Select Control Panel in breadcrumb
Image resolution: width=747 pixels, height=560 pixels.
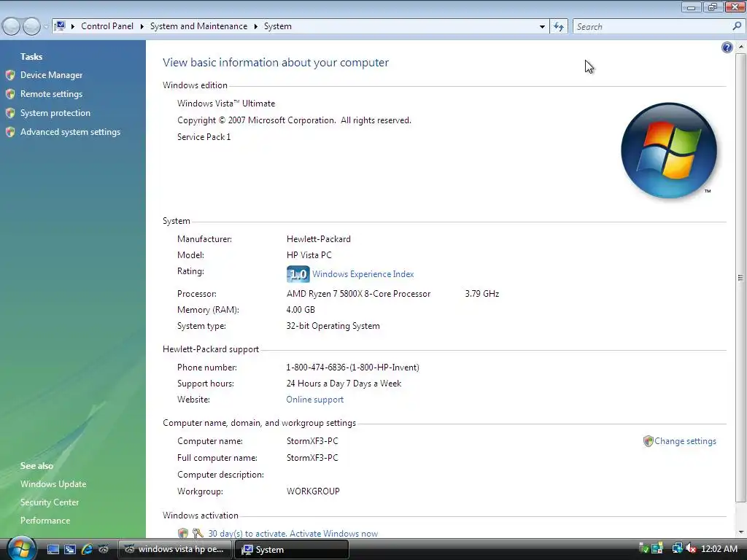click(107, 26)
